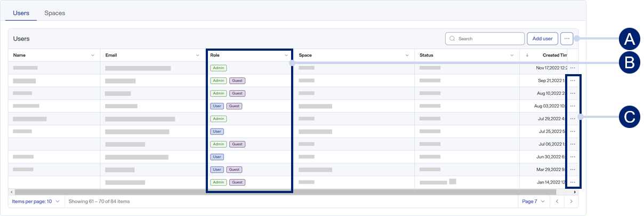Click the Name column header label

19,55
